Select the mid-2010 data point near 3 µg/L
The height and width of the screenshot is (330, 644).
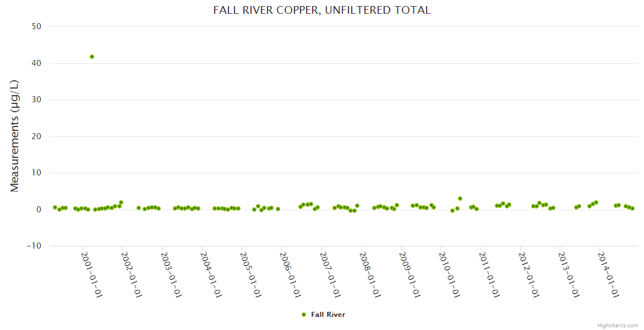point(460,199)
